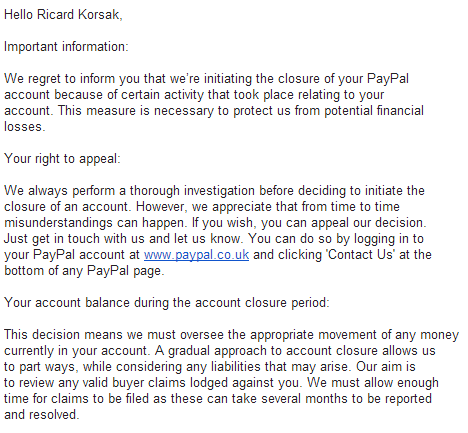Select the 'Important information:' heading
This screenshot has width=468, height=433.
coord(66,47)
